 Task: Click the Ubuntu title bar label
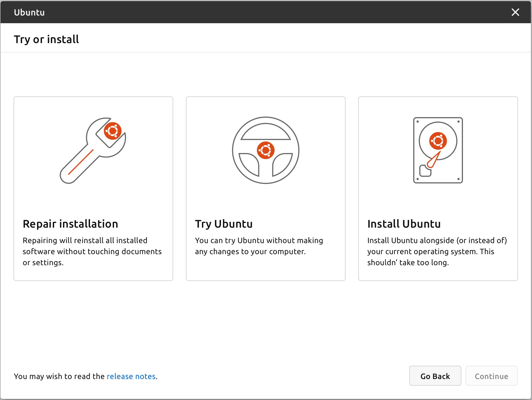pyautogui.click(x=29, y=12)
